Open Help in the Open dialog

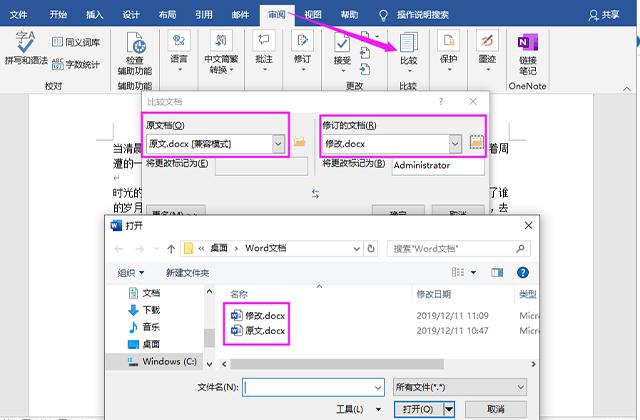[523, 273]
